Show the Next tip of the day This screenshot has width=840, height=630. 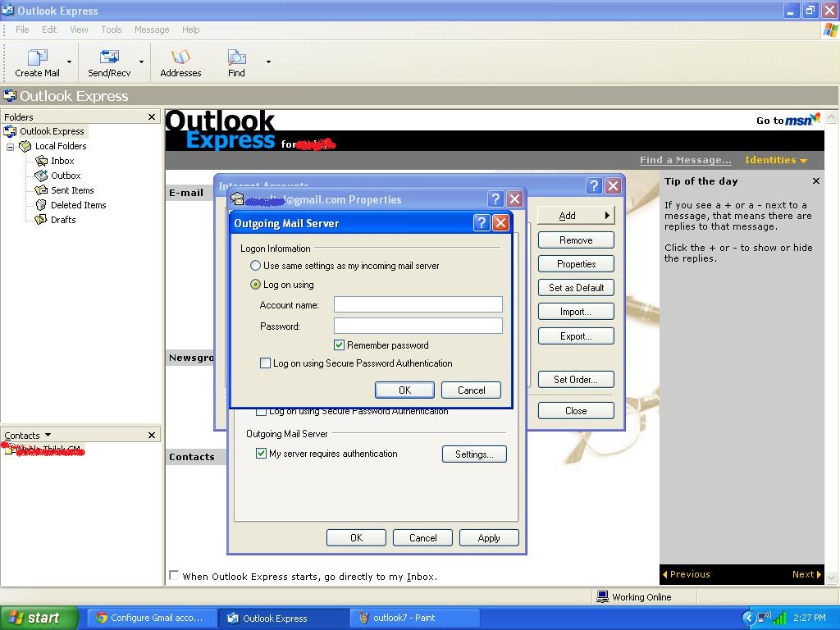pos(806,574)
